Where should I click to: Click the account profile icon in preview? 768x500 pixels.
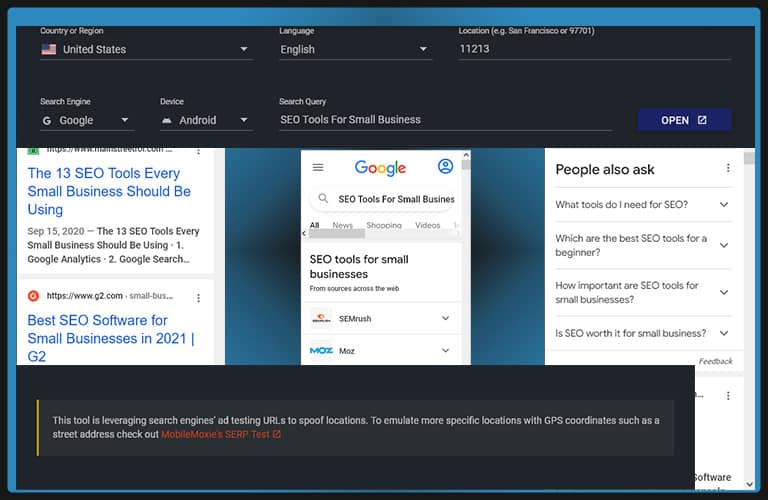[x=445, y=167]
